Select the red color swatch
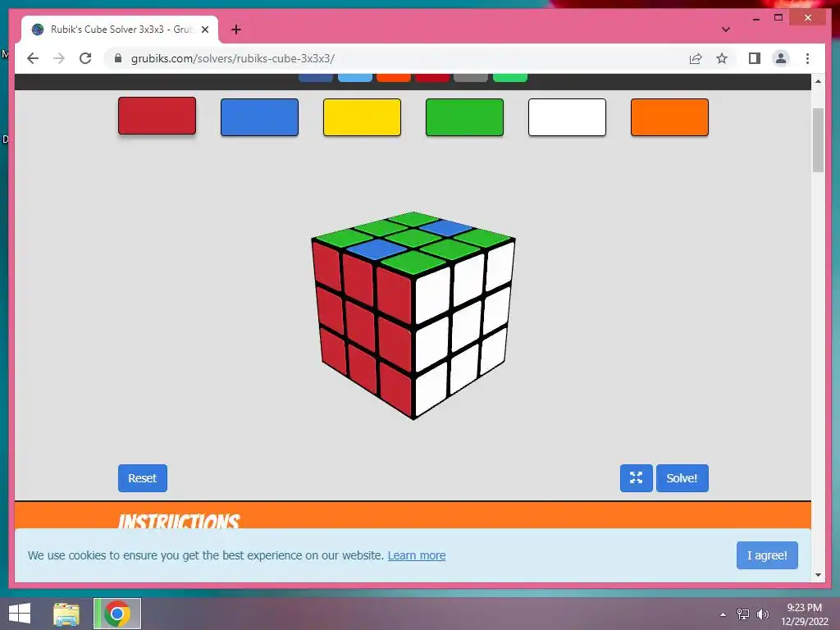Image resolution: width=840 pixels, height=630 pixels. (x=157, y=116)
